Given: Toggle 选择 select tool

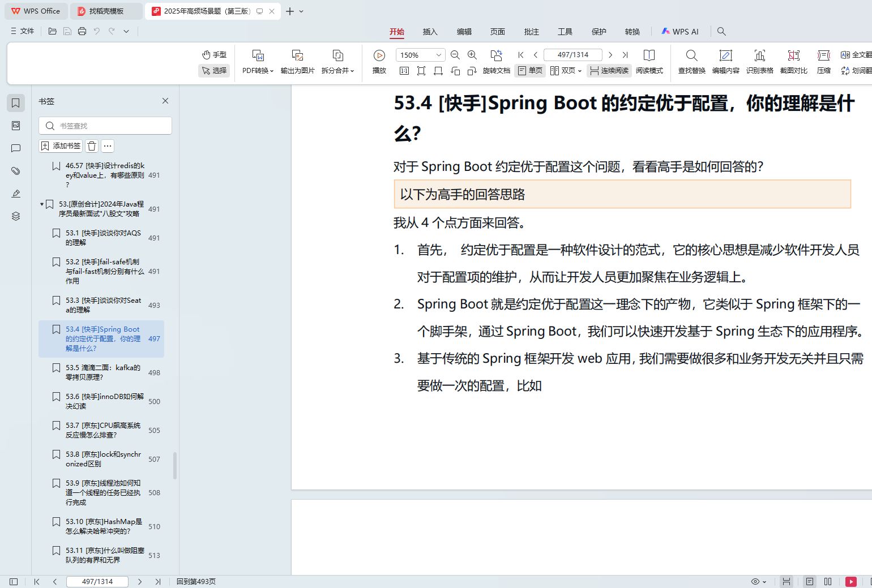Looking at the screenshot, I should 215,71.
